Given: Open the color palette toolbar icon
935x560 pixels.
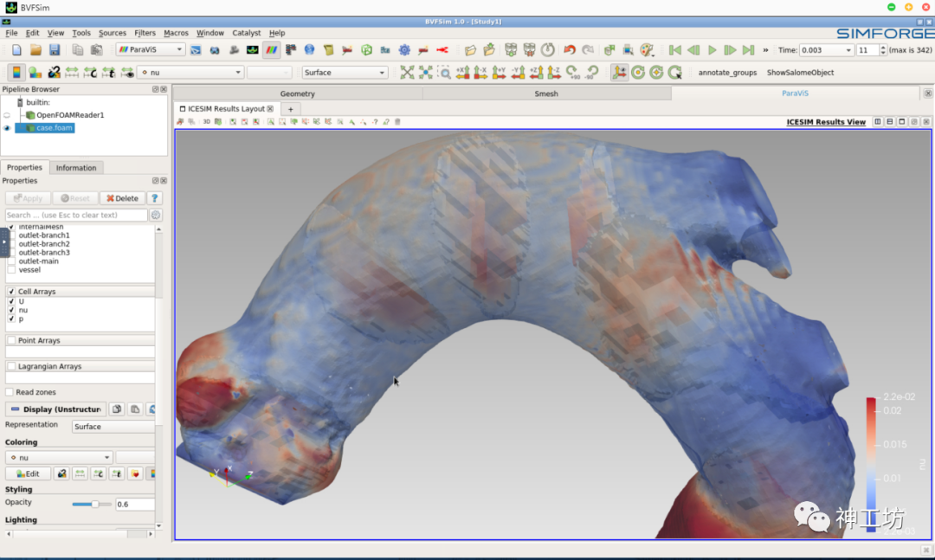Looking at the screenshot, I should coord(647,50).
